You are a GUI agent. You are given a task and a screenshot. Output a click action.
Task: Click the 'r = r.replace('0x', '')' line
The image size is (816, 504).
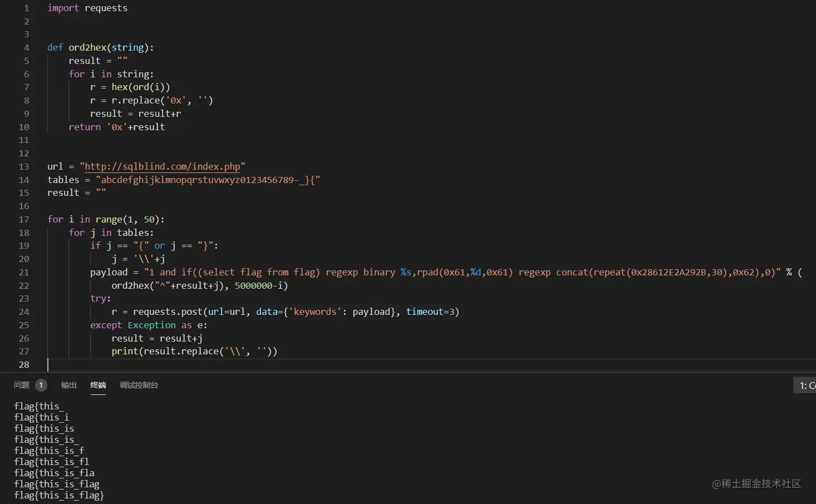[x=151, y=100]
